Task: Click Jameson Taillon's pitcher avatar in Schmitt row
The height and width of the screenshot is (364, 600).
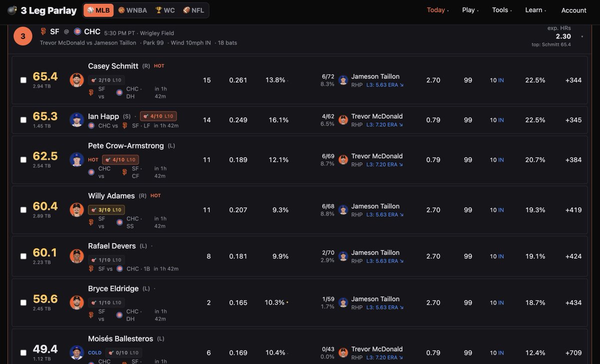Action: pos(343,80)
